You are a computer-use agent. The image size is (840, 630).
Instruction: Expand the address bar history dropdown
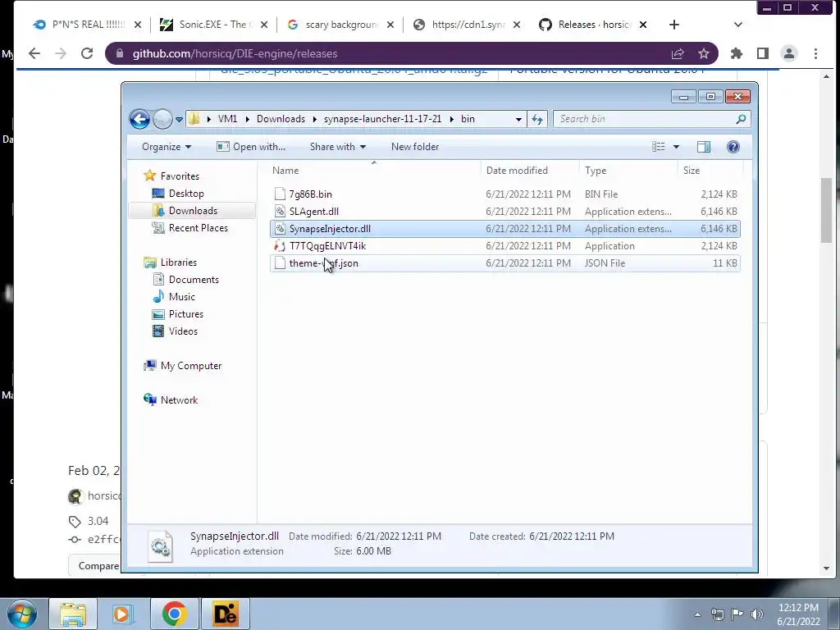pos(518,119)
